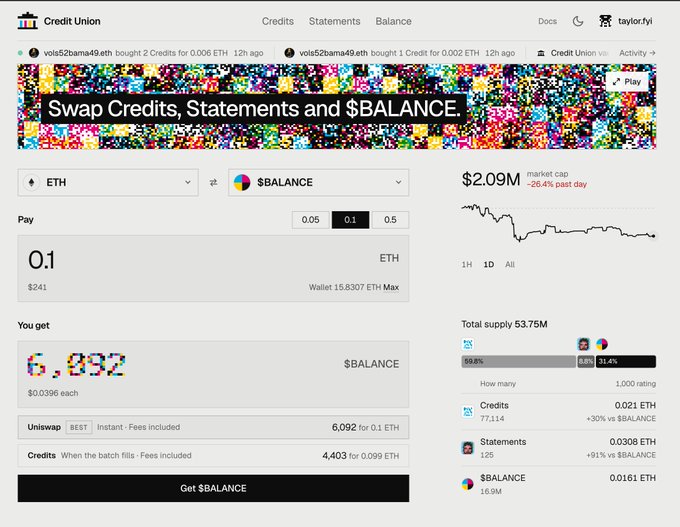This screenshot has height=527, width=680.
Task: Click the taylor.fyi username
Action: (635, 21)
